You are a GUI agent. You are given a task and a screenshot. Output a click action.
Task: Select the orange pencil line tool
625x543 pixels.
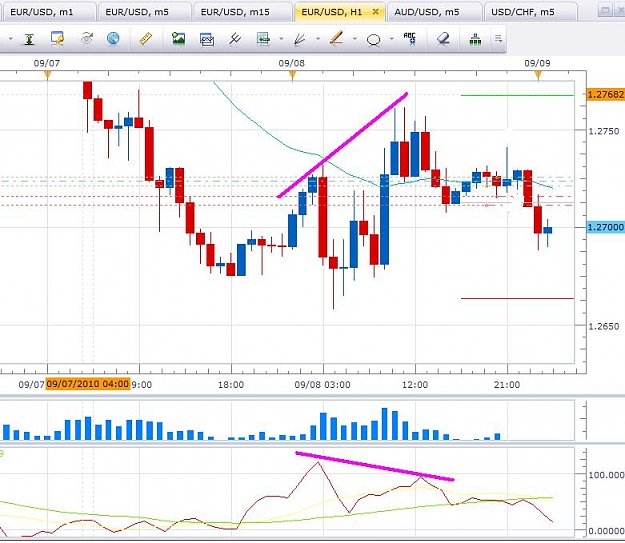(336, 38)
